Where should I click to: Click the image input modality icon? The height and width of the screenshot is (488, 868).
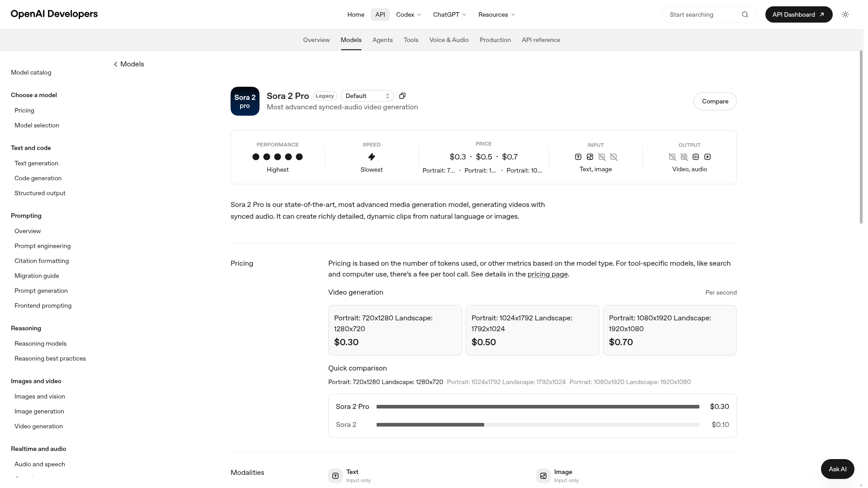(x=590, y=157)
